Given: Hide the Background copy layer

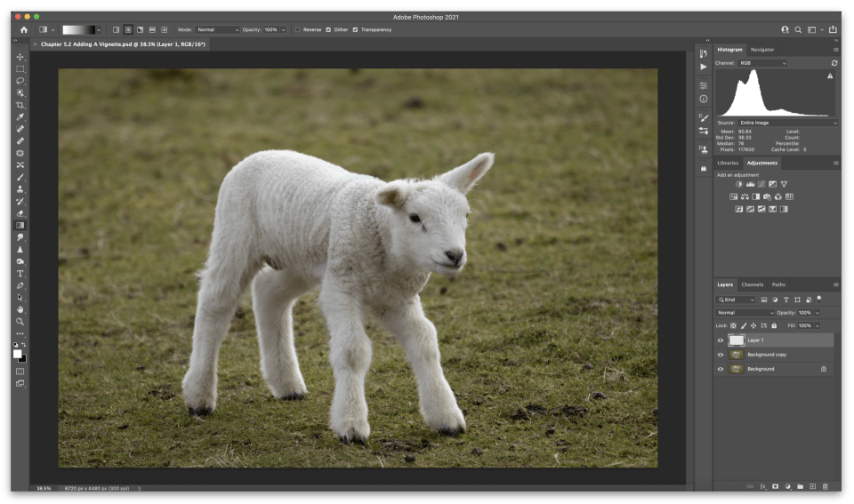Looking at the screenshot, I should [720, 355].
